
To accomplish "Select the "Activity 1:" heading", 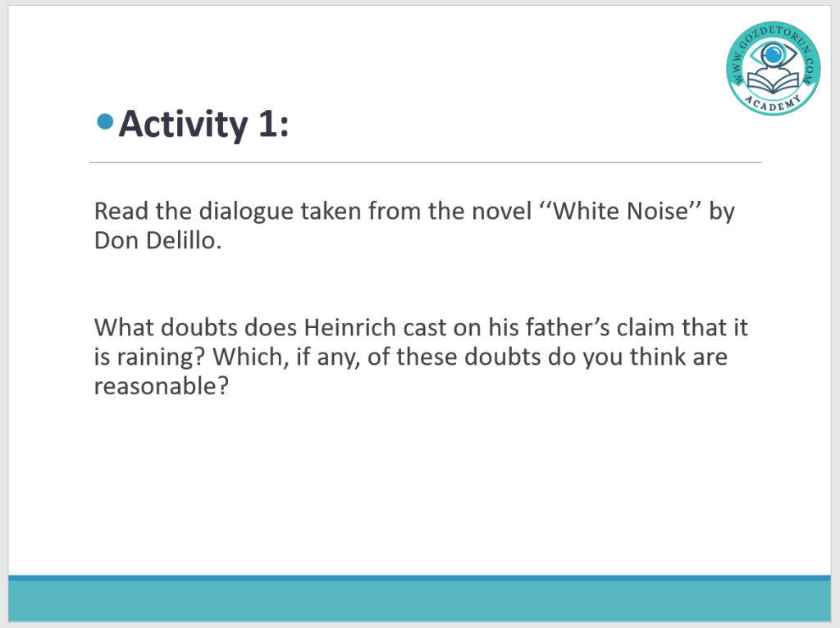I will [x=203, y=125].
